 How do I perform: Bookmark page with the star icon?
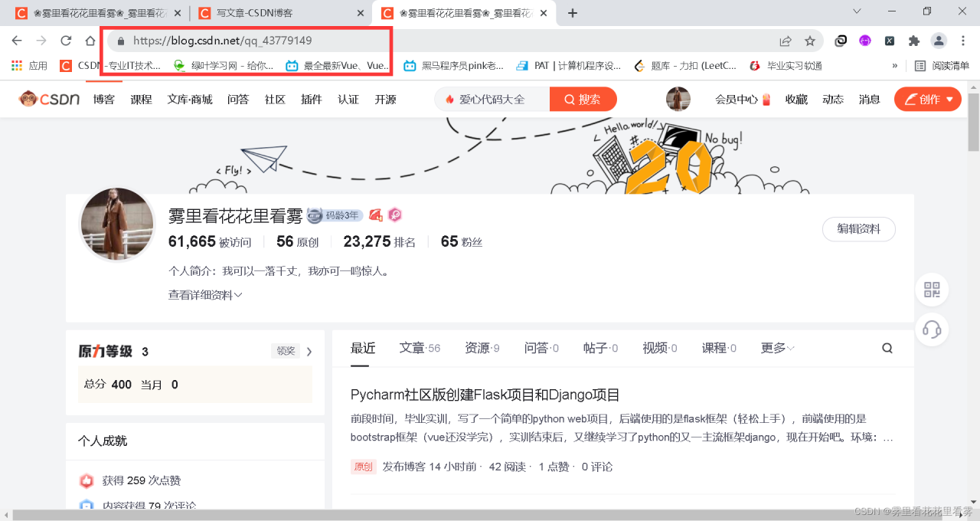(x=810, y=41)
